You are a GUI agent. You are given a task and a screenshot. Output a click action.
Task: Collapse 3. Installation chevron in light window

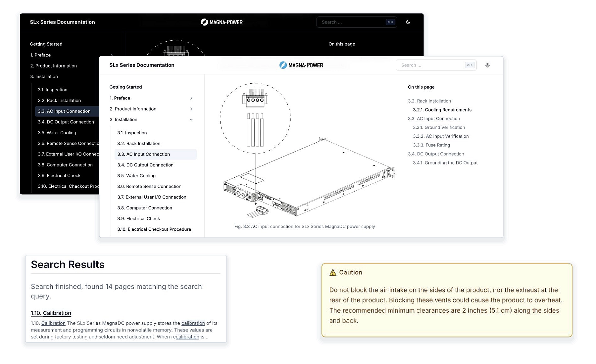(x=191, y=120)
